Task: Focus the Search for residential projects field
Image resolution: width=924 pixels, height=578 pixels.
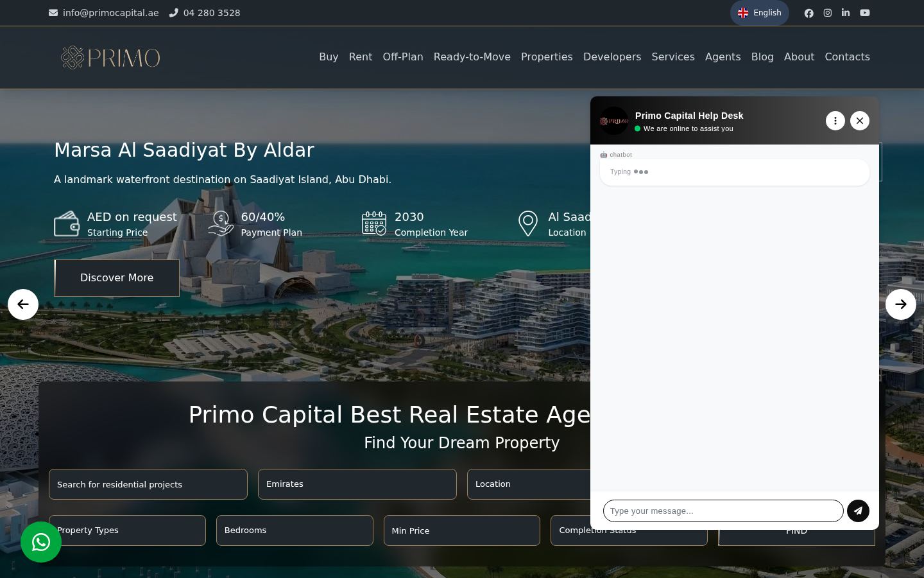Action: [148, 484]
